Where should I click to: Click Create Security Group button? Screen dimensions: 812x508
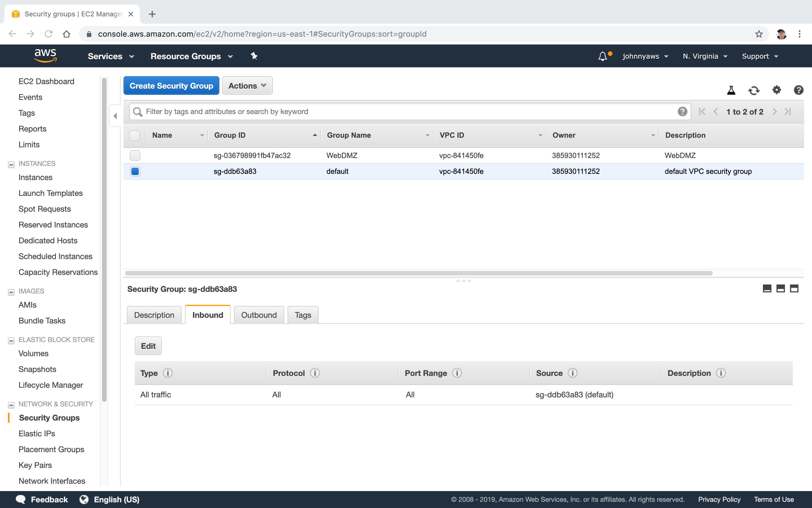tap(171, 86)
